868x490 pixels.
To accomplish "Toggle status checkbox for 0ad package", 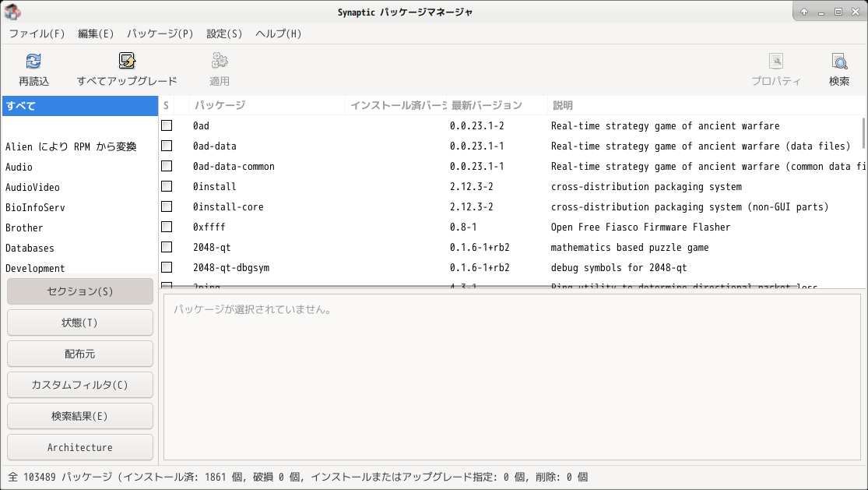I will pos(167,125).
